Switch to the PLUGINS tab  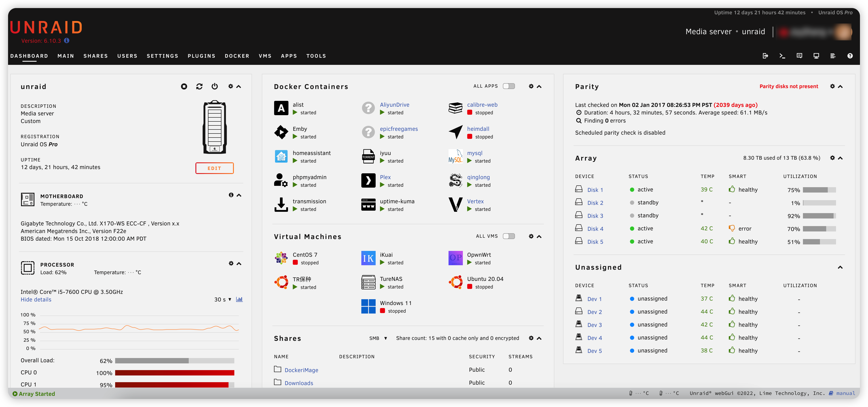(x=201, y=56)
